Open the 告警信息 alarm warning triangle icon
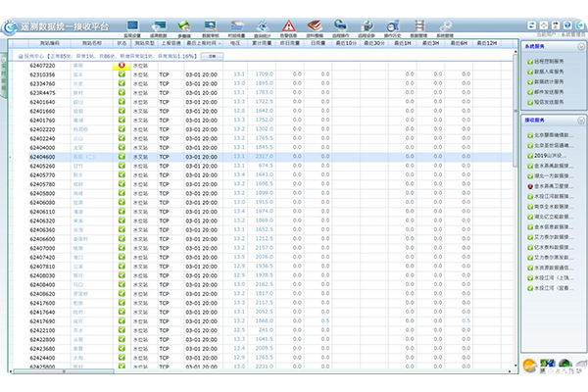The image size is (588, 392). point(289,26)
